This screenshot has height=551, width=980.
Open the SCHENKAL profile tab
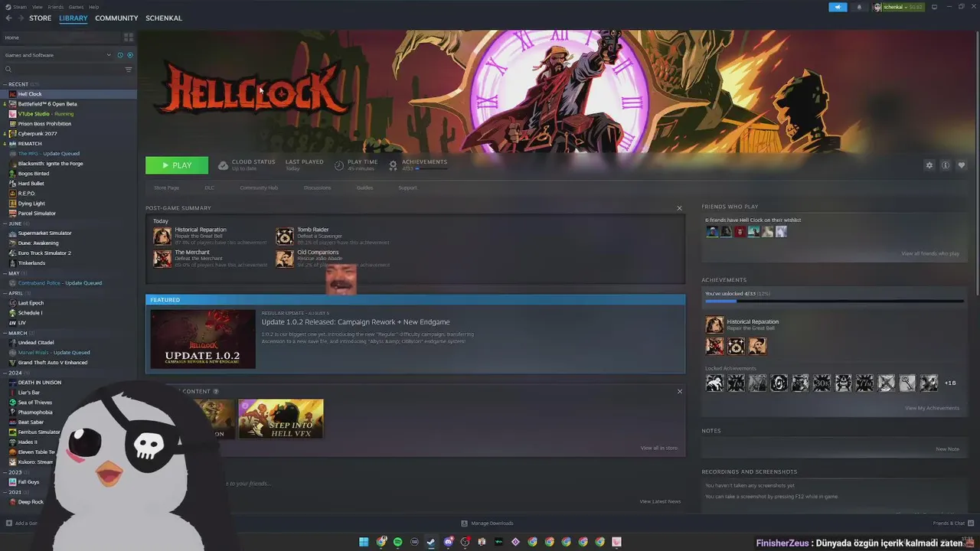(164, 18)
